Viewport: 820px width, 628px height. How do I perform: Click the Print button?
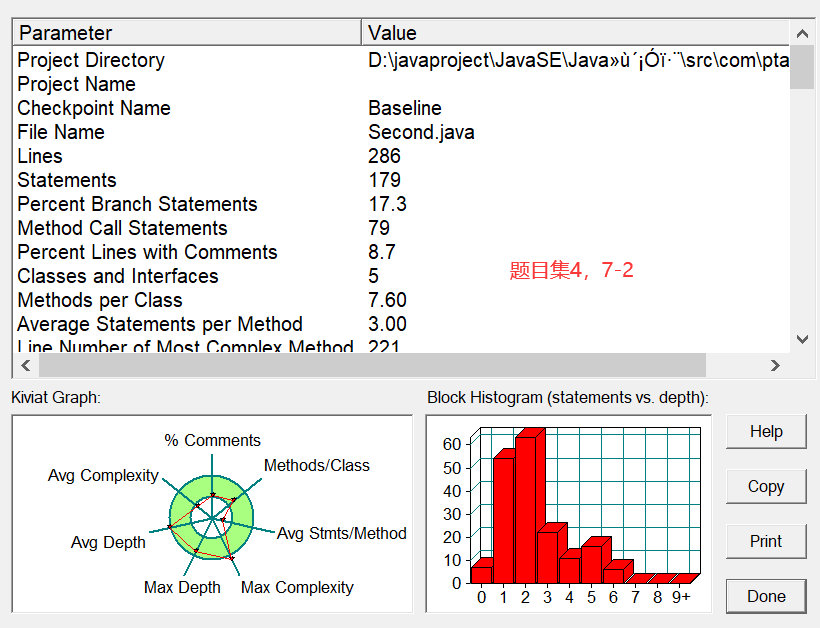tap(766, 541)
